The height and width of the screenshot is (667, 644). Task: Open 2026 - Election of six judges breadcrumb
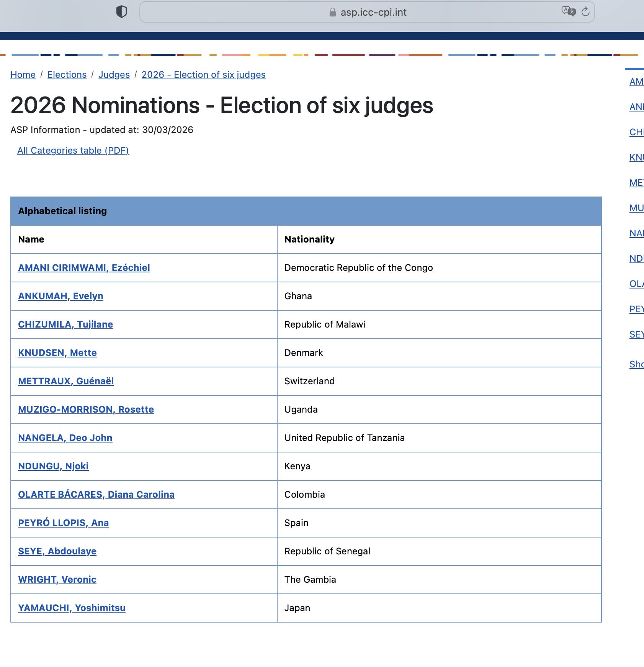click(x=203, y=75)
